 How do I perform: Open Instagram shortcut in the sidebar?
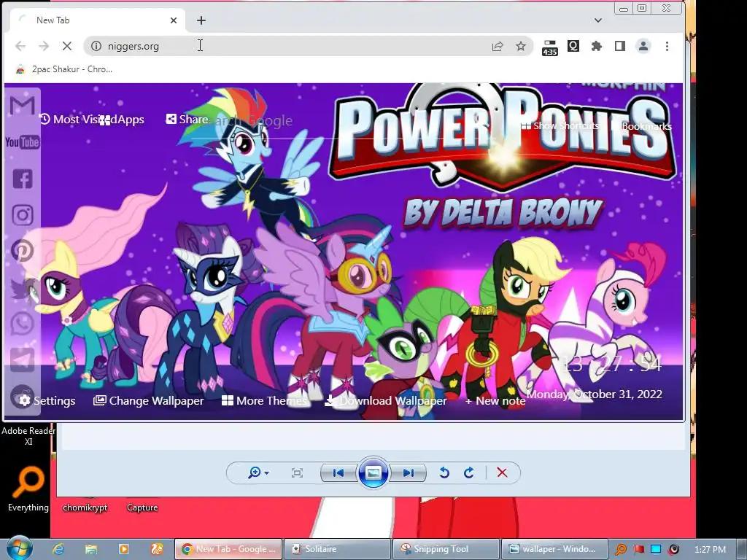tap(23, 215)
